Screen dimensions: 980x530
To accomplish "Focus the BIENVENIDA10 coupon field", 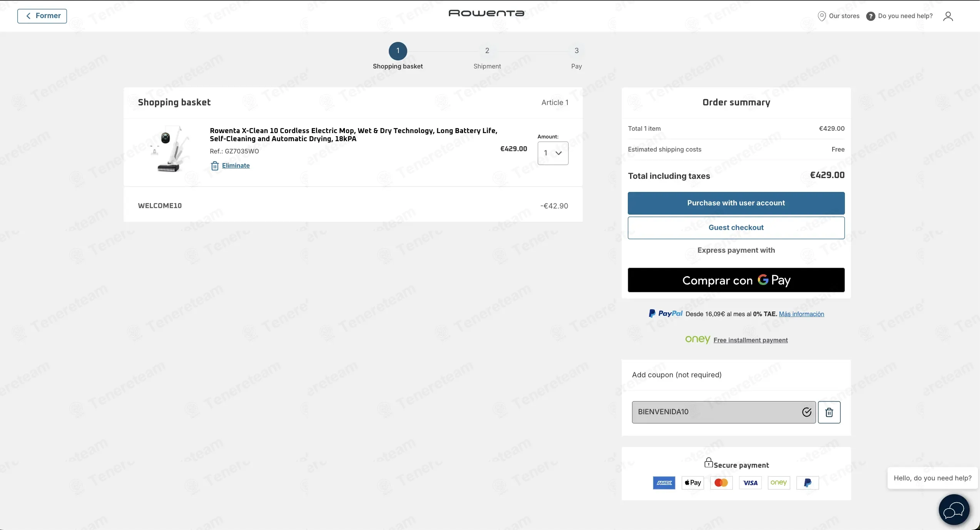I will (x=723, y=412).
